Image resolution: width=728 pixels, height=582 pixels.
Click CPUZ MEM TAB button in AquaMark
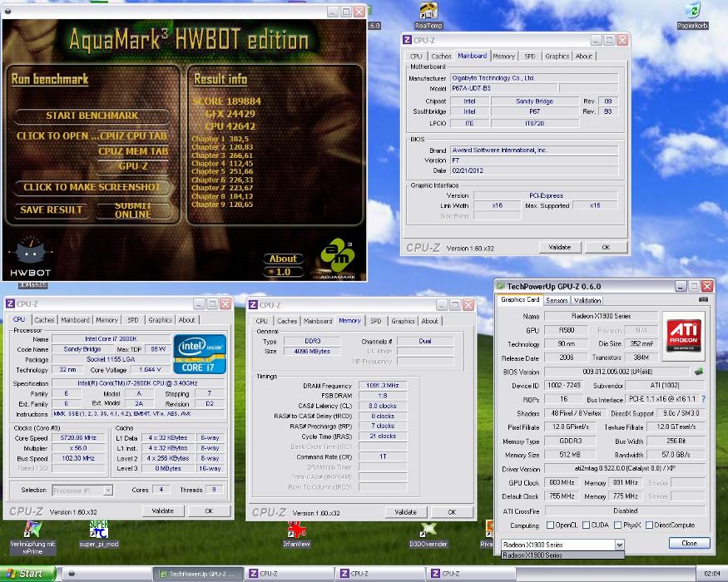[133, 151]
